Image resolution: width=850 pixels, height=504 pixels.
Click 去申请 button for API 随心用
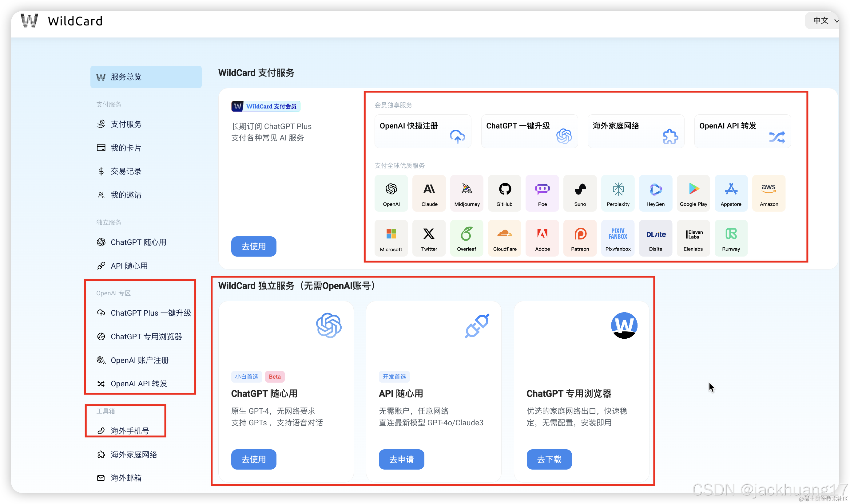tap(401, 459)
